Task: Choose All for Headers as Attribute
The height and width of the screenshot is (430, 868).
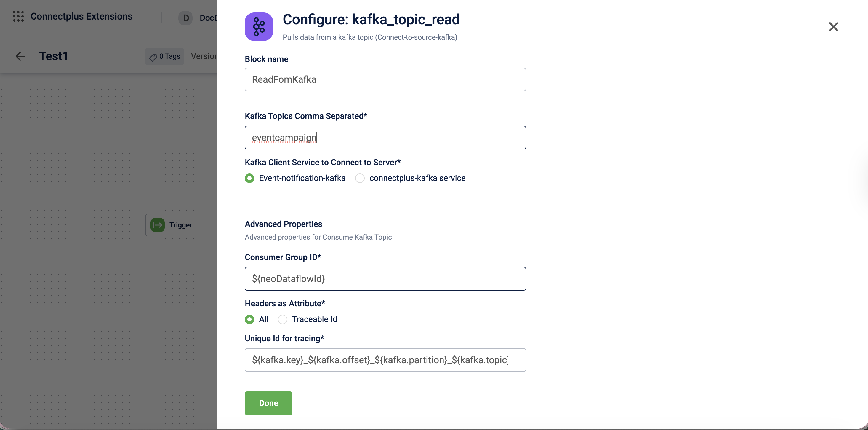Action: (249, 319)
